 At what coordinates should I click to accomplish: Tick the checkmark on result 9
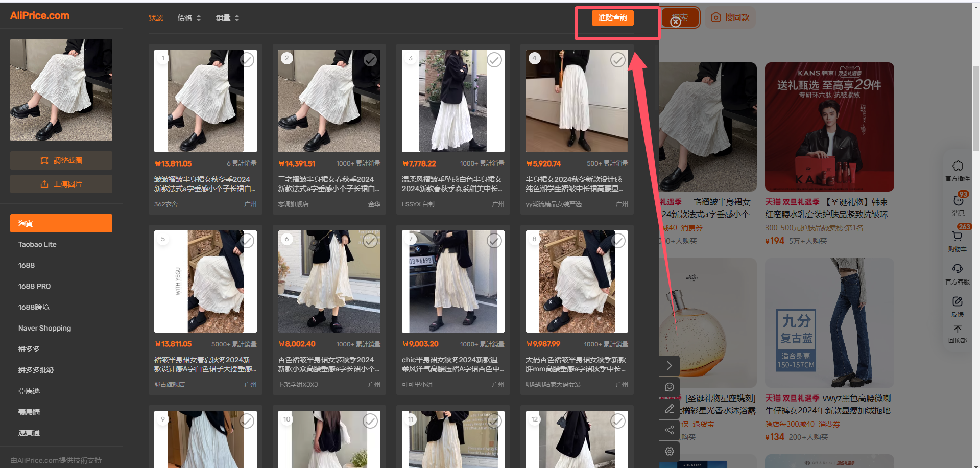[247, 421]
